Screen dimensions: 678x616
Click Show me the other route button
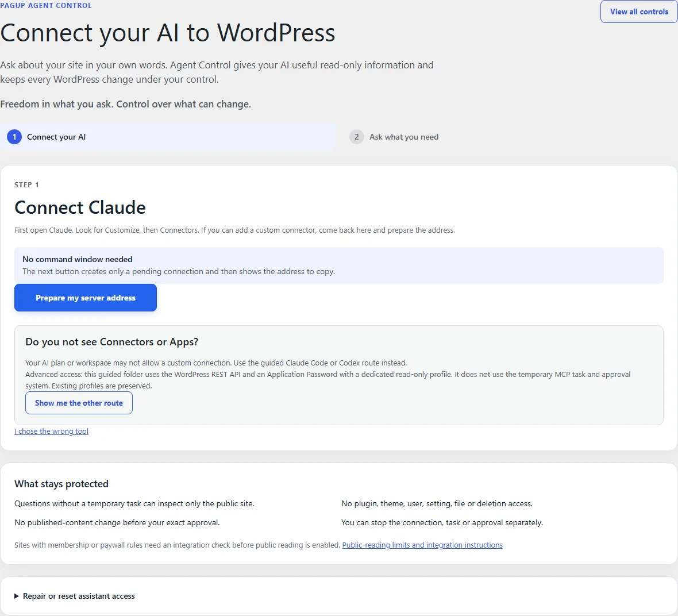point(79,403)
